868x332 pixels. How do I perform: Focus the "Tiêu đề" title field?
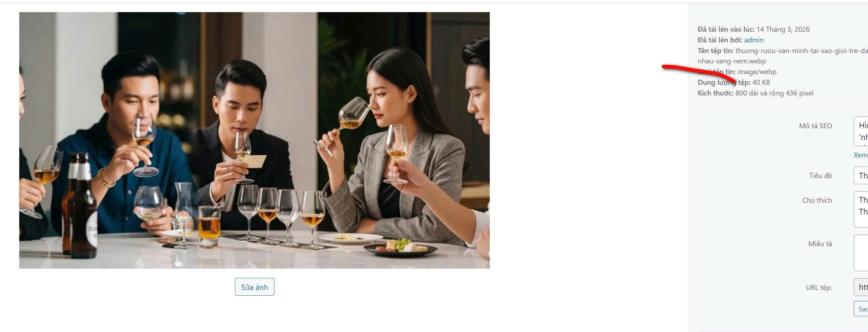861,176
